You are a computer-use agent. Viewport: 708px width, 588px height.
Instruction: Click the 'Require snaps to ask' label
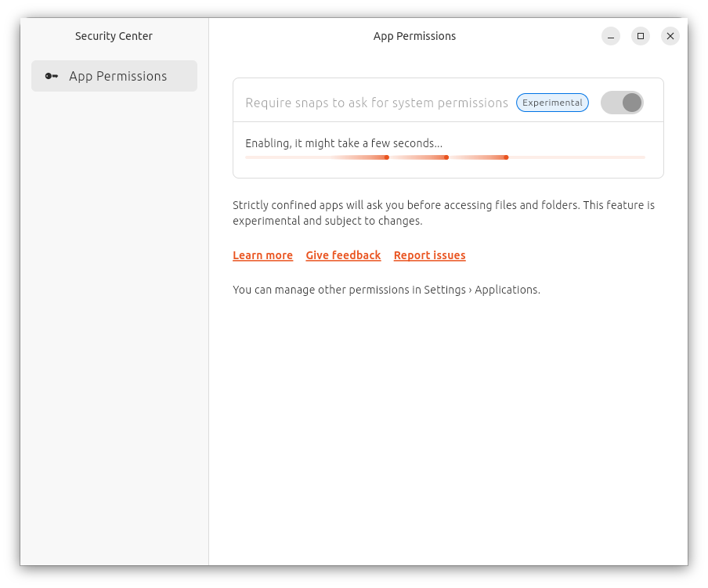377,103
